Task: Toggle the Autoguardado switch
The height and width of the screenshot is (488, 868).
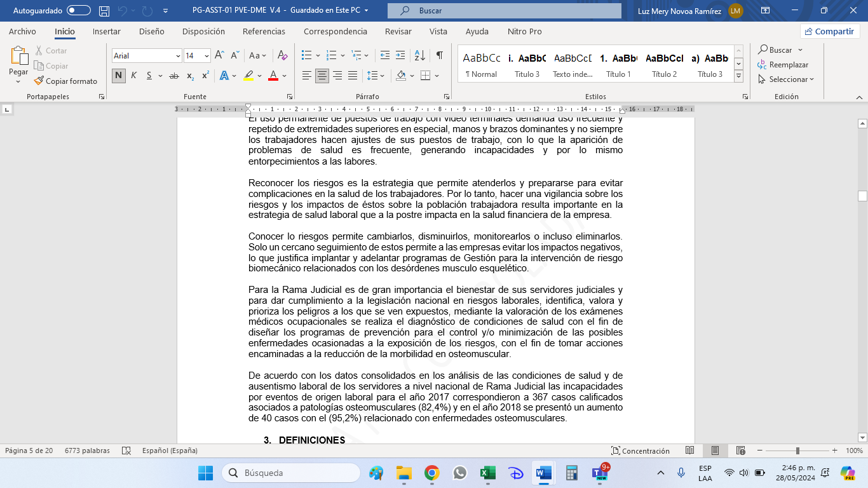Action: (x=78, y=10)
